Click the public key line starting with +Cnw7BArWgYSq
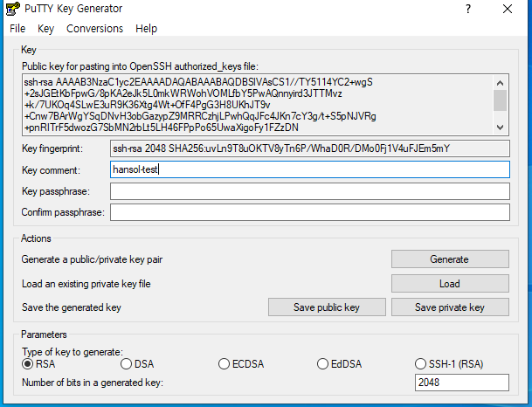 (x=200, y=116)
